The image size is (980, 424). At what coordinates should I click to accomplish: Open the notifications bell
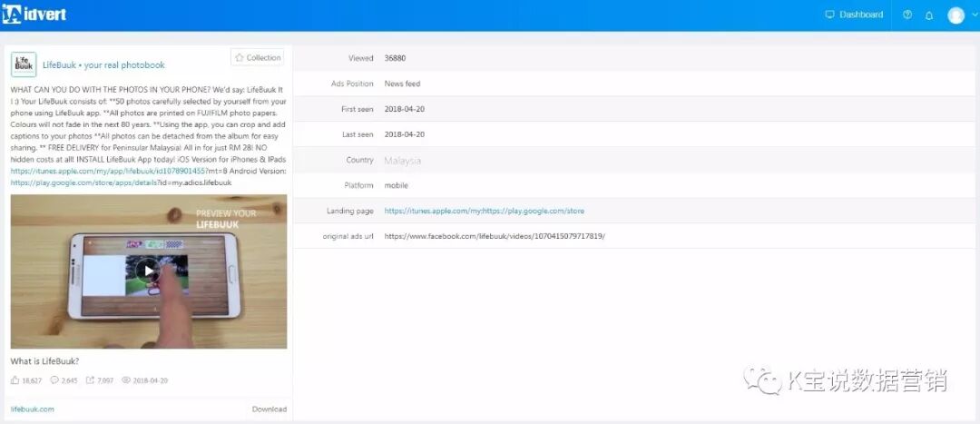929,15
